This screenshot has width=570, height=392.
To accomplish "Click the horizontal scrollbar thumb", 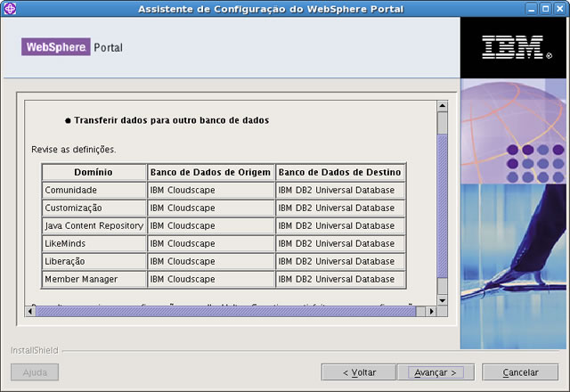I will coord(225,311).
